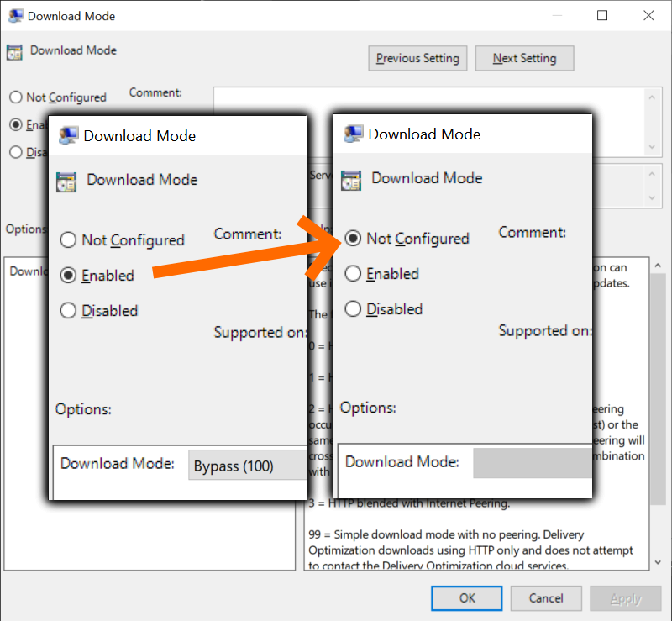The width and height of the screenshot is (672, 621).
Task: Click inside the Comment text box
Action: tap(428, 101)
